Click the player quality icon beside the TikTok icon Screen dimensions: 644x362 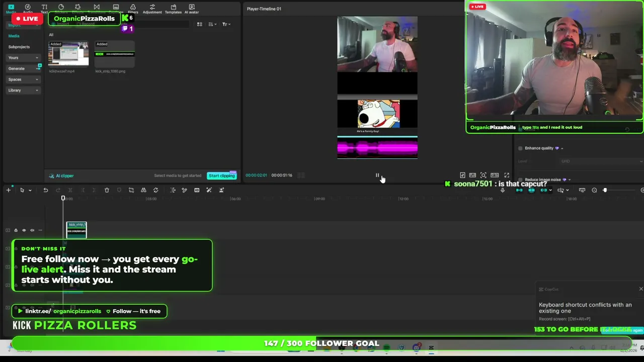(x=472, y=175)
